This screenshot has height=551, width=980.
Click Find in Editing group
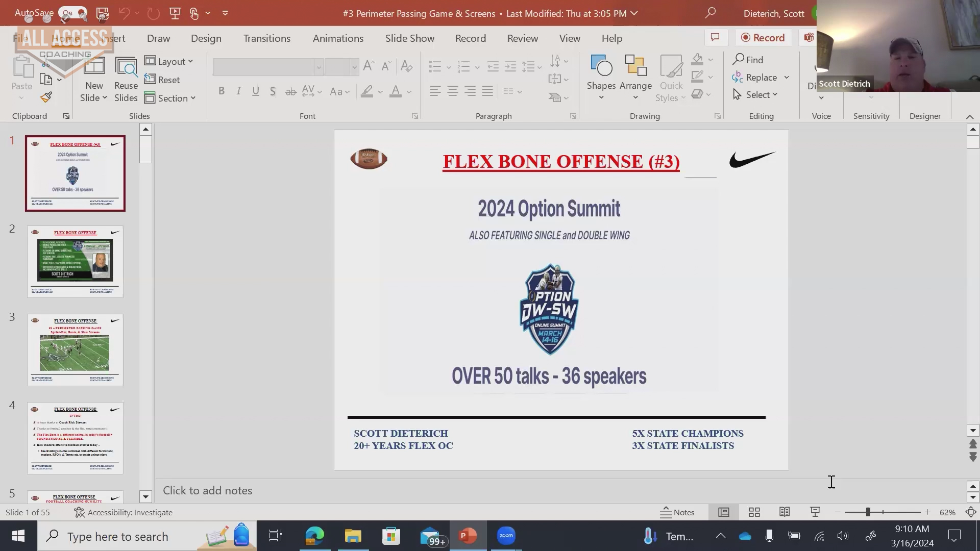pyautogui.click(x=748, y=60)
